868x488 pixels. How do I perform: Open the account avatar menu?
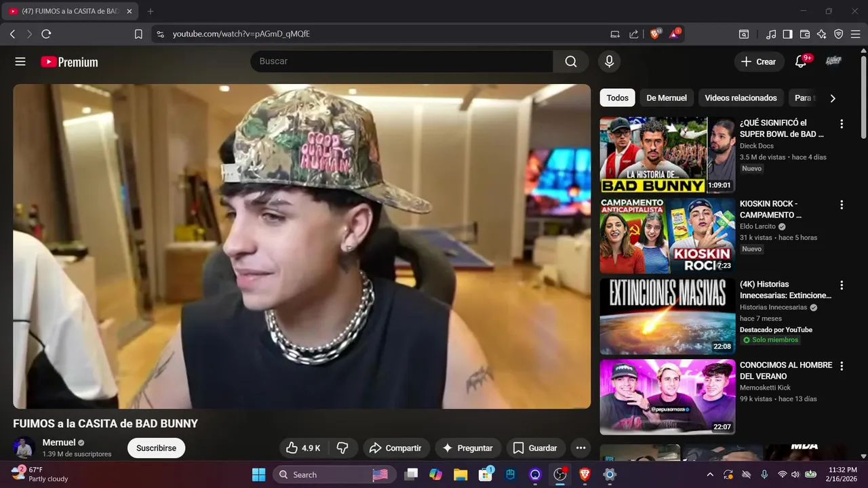pos(833,62)
